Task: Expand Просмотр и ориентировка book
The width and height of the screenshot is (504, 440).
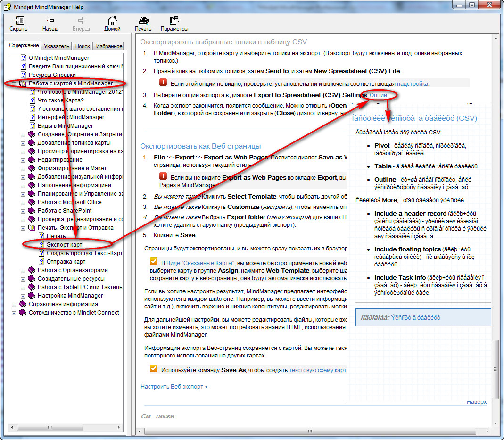Action: (x=23, y=151)
